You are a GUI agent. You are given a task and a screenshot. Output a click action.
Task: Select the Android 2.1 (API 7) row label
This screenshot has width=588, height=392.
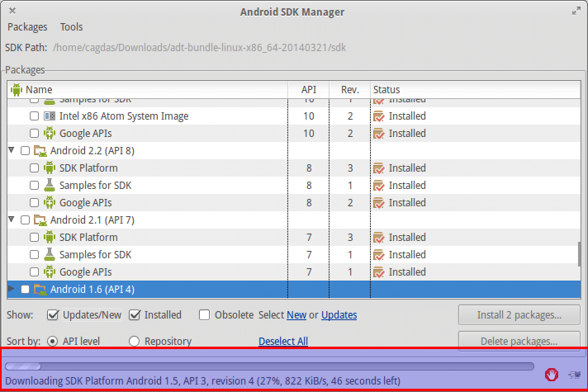point(92,220)
